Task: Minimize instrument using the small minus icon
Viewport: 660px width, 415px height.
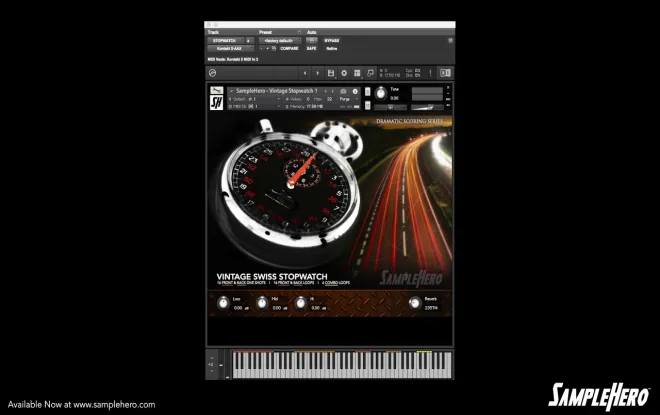Action: point(448,93)
